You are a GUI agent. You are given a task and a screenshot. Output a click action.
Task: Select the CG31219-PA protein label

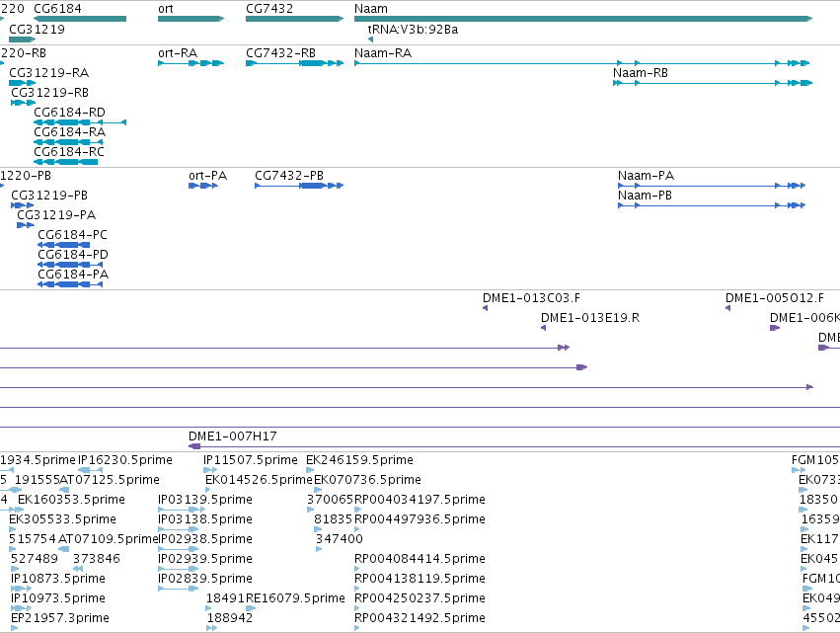click(x=56, y=215)
